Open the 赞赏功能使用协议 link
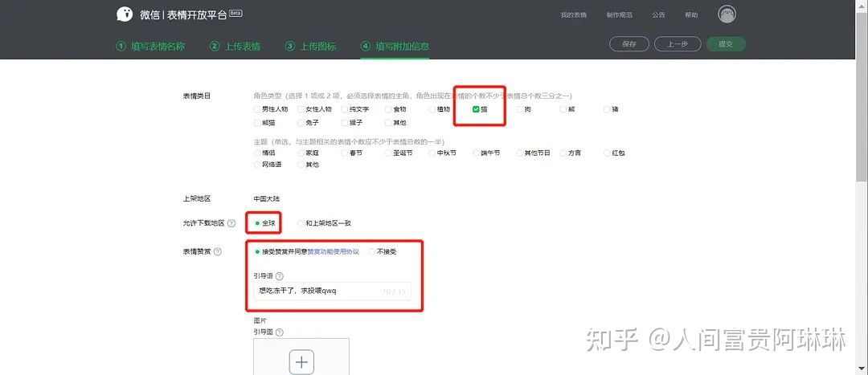 [334, 251]
